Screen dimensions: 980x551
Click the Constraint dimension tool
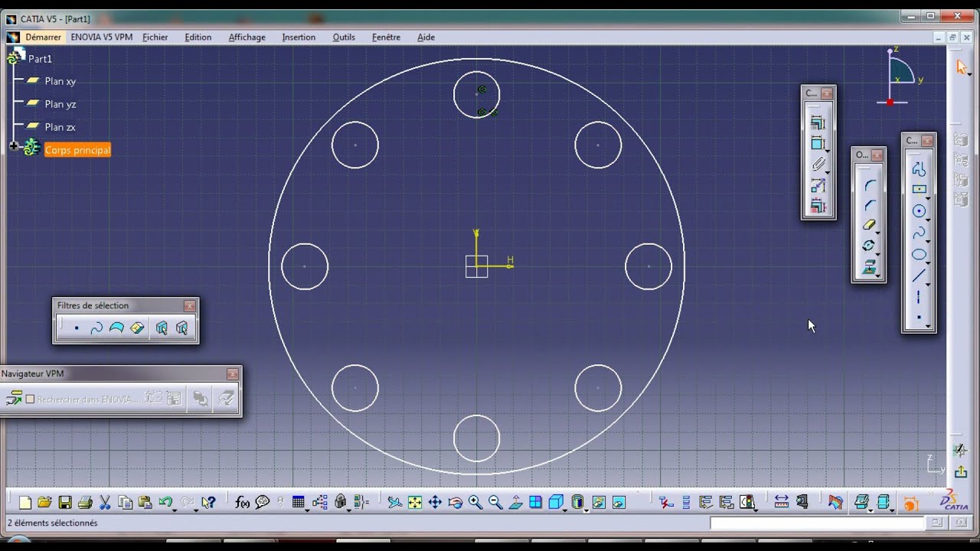point(818,143)
